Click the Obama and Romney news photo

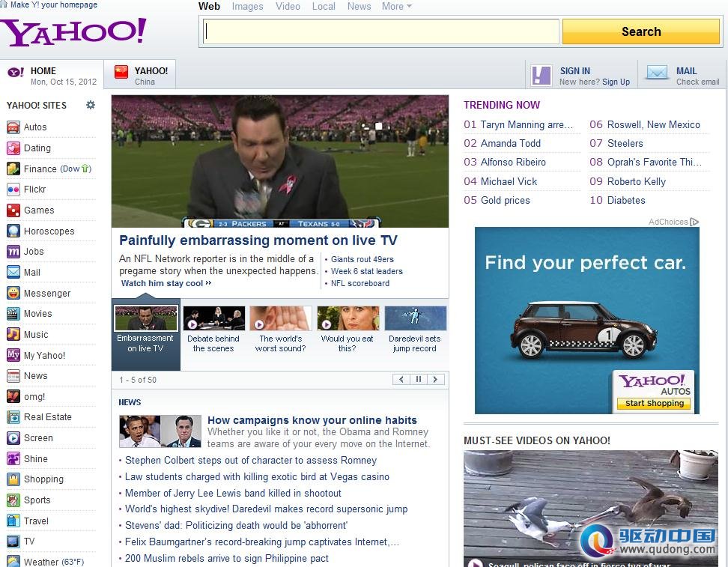pyautogui.click(x=160, y=431)
